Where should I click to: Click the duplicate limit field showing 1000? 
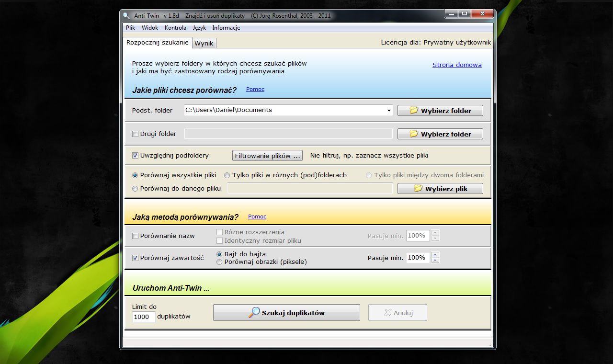click(x=144, y=317)
